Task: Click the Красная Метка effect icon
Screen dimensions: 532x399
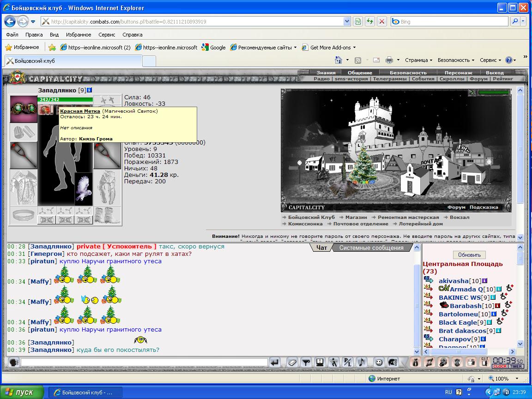Action: tap(45, 109)
